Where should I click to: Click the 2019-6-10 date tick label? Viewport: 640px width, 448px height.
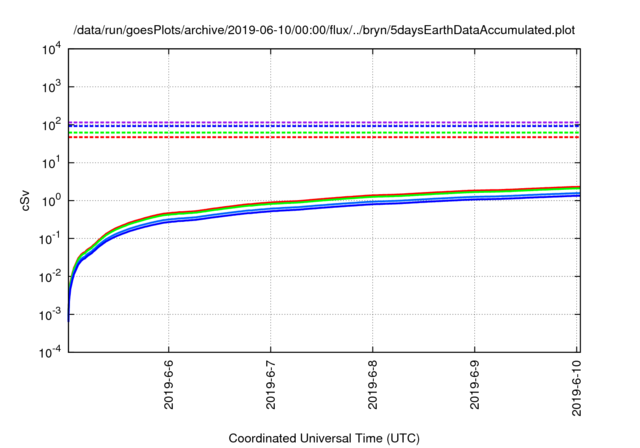click(x=576, y=388)
